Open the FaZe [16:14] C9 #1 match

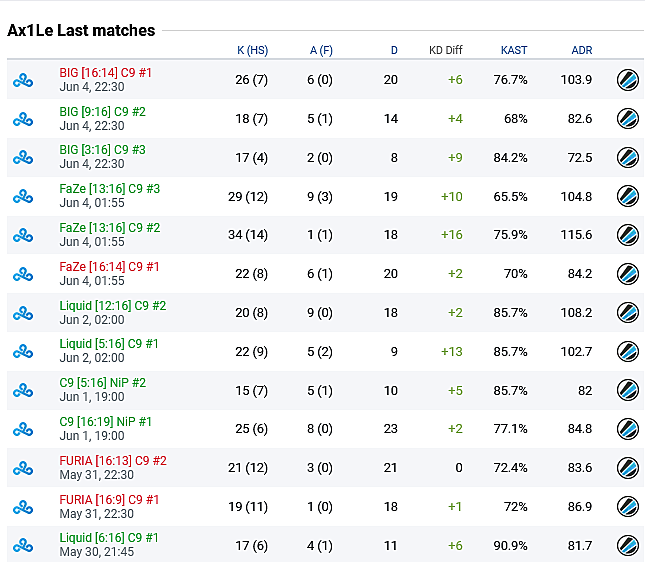click(109, 267)
